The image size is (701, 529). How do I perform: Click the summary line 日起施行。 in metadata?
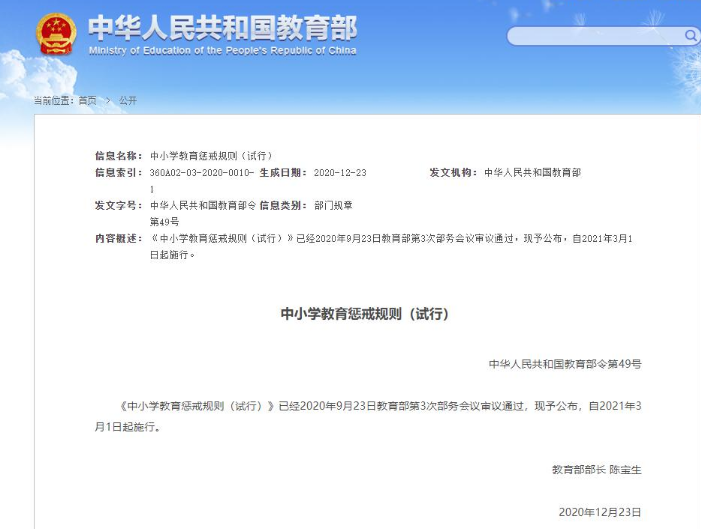(x=173, y=255)
